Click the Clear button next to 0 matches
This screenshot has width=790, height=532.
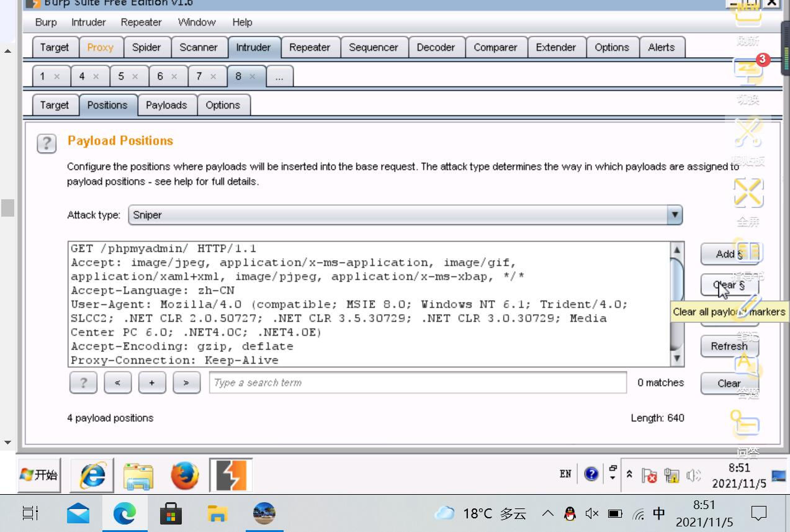click(730, 383)
